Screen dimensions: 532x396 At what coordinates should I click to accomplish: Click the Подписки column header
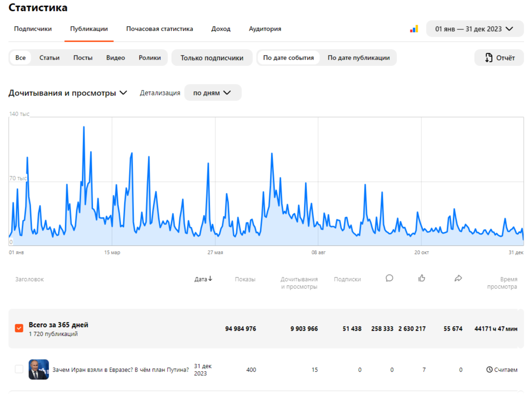(x=347, y=279)
